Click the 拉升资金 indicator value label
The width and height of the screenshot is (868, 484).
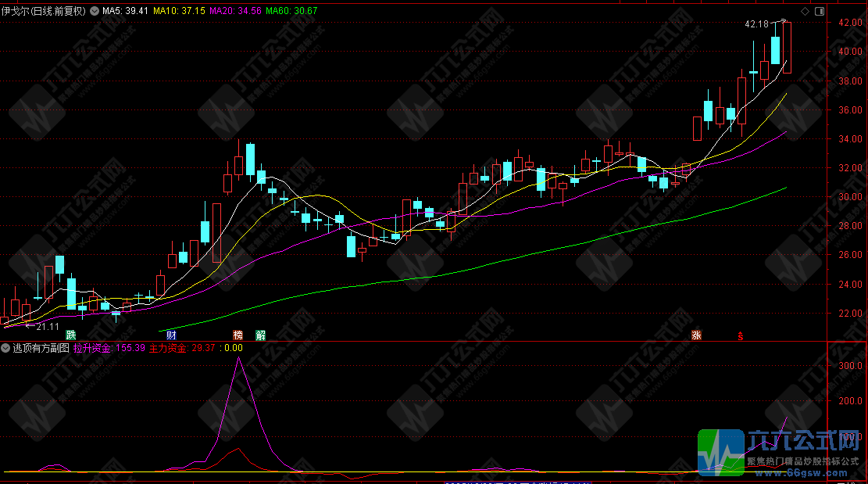click(109, 347)
